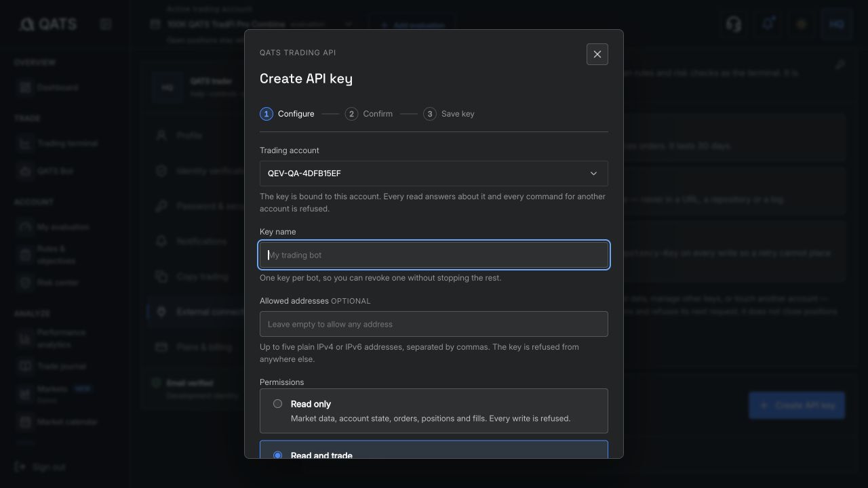This screenshot has width=868, height=488.
Task: Select the Read only permission
Action: tap(434, 411)
